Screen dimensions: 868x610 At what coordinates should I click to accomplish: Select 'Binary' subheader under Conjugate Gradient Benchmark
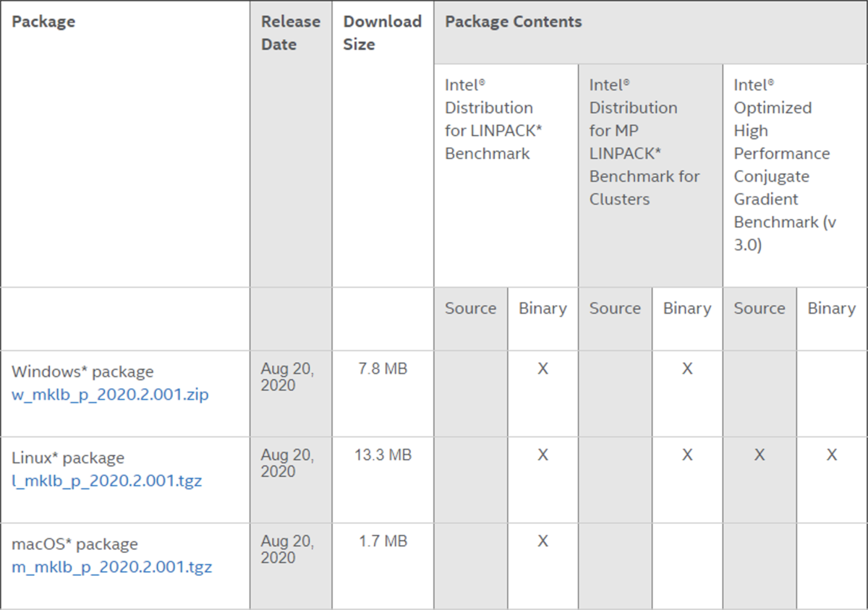coord(832,308)
